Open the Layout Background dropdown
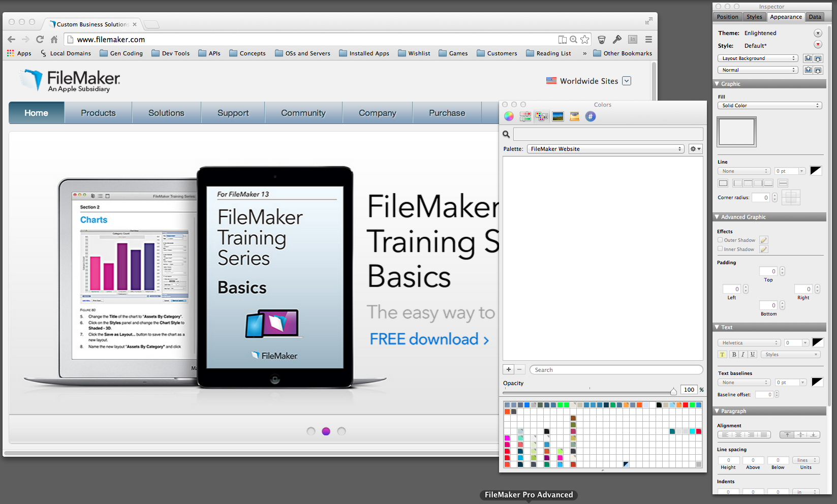The image size is (837, 504). coord(758,58)
